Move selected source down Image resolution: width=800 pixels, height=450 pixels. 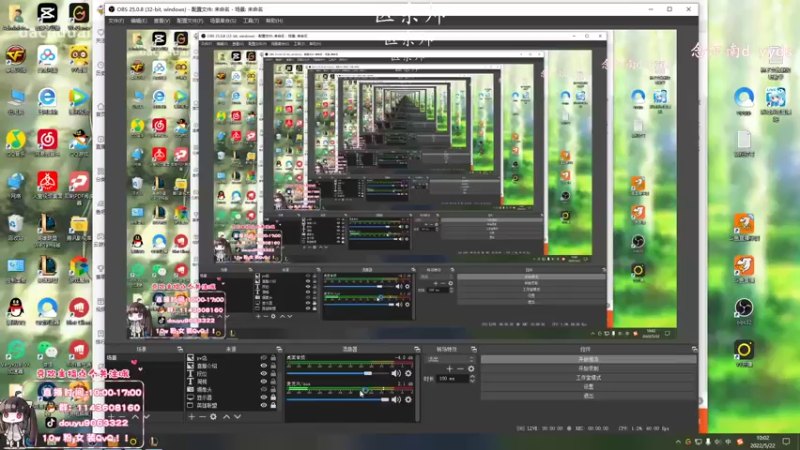pos(237,417)
